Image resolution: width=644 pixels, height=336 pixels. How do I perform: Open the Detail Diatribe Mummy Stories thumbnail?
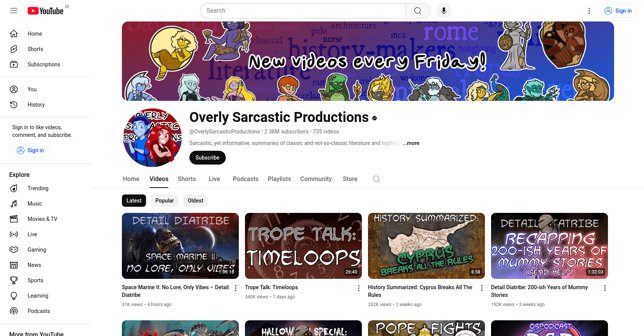click(549, 246)
